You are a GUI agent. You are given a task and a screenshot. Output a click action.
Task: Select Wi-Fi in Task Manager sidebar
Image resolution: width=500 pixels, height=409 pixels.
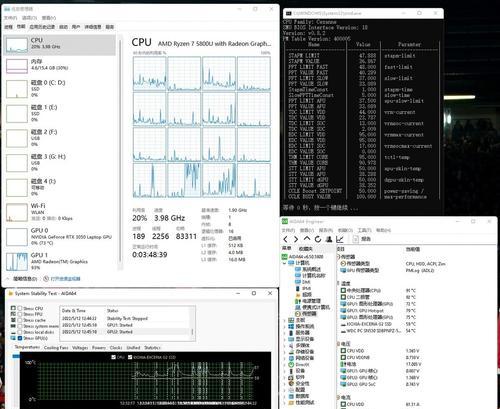(59, 212)
